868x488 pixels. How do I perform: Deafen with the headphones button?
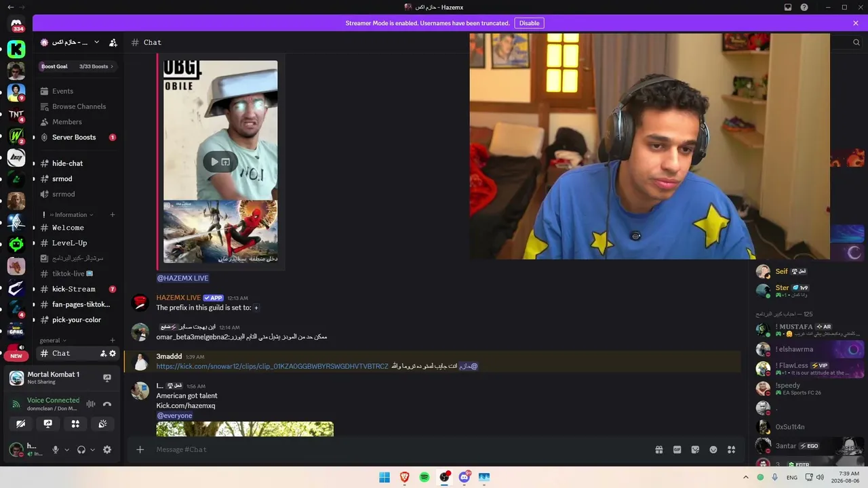click(x=81, y=449)
